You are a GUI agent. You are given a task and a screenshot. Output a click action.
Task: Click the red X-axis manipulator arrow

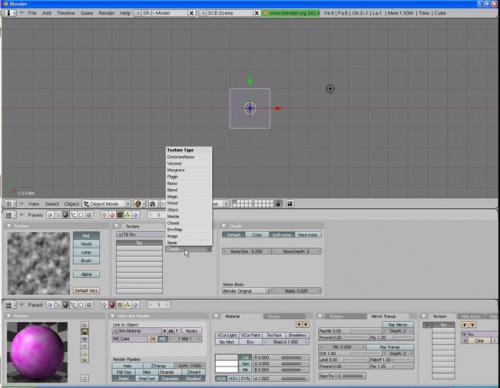tap(278, 108)
